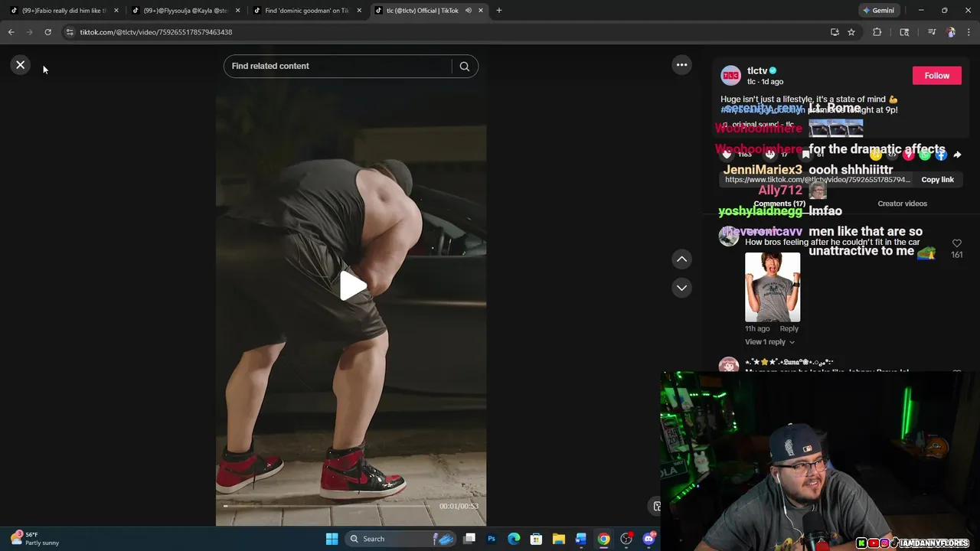Open the Extensions puzzle icon
The image size is (980, 551).
[877, 32]
